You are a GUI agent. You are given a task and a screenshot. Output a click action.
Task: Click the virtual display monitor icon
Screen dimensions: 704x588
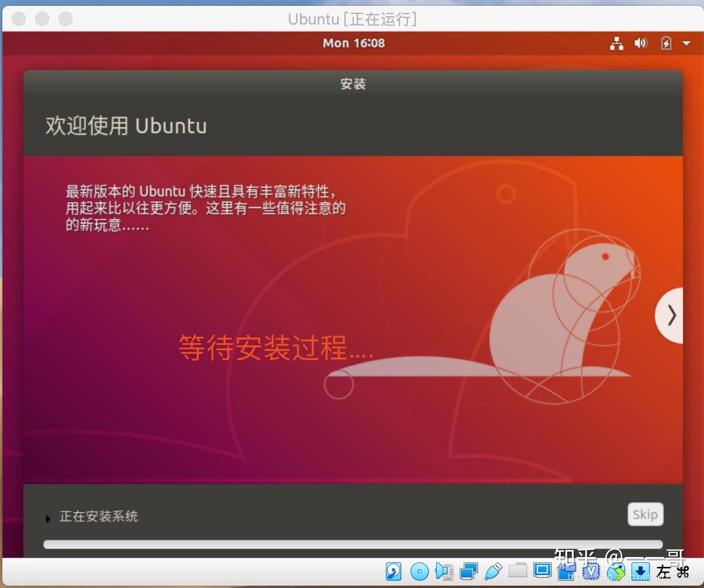click(x=543, y=570)
